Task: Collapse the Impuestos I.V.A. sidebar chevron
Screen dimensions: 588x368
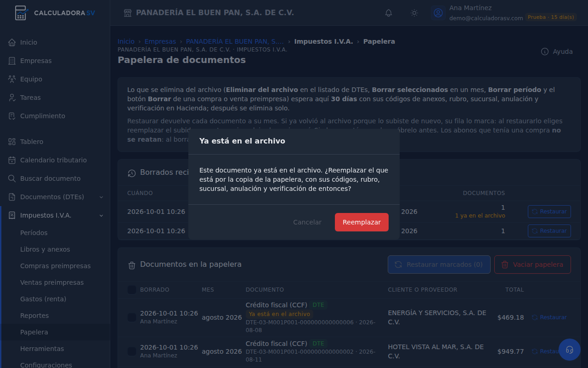Action: (102, 215)
